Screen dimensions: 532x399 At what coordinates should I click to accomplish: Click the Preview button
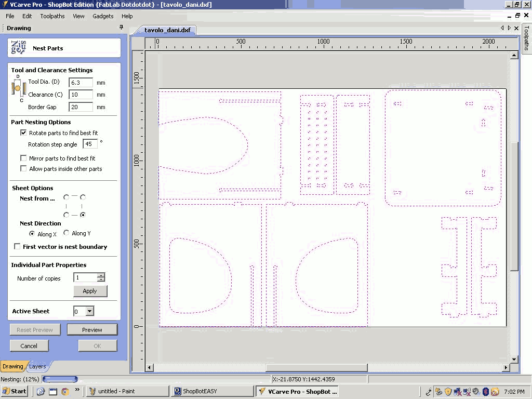click(92, 330)
